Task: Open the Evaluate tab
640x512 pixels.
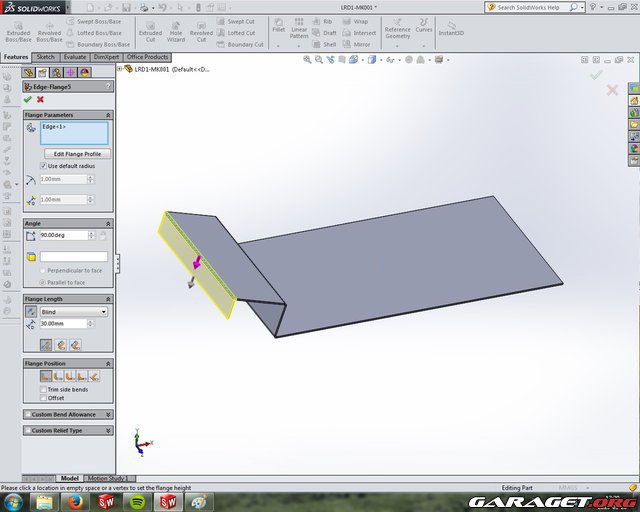Action: (75, 57)
